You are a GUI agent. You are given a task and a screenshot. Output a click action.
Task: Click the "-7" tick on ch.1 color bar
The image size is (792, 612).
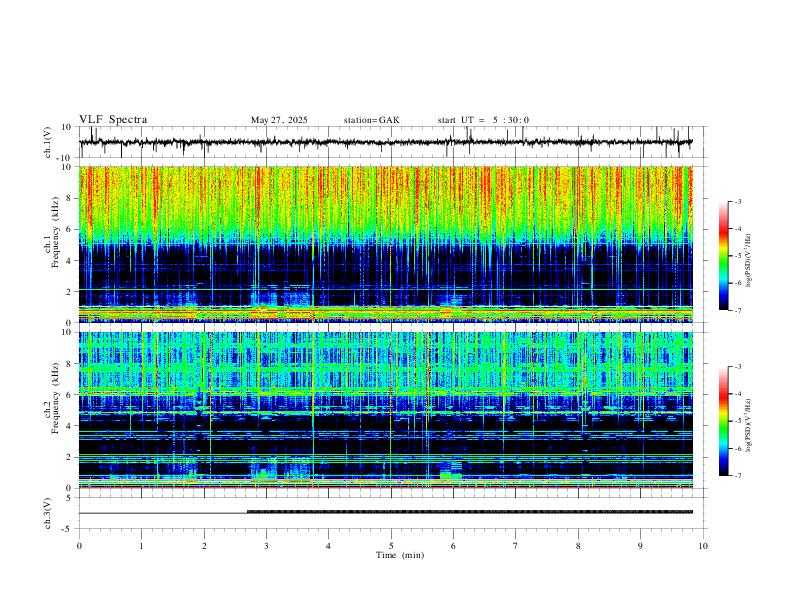(737, 311)
